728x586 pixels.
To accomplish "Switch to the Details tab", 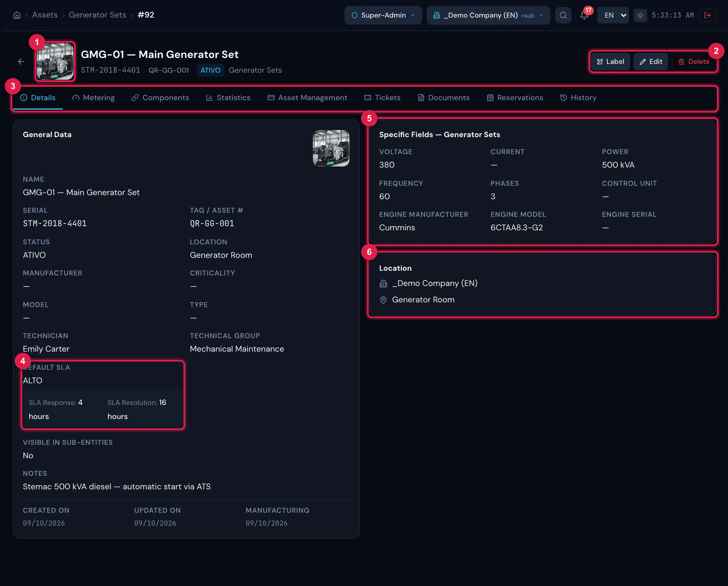I will coord(38,98).
